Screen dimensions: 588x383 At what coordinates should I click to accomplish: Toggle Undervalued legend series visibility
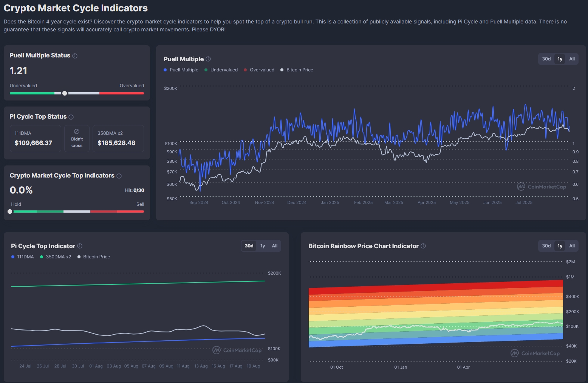pyautogui.click(x=221, y=70)
